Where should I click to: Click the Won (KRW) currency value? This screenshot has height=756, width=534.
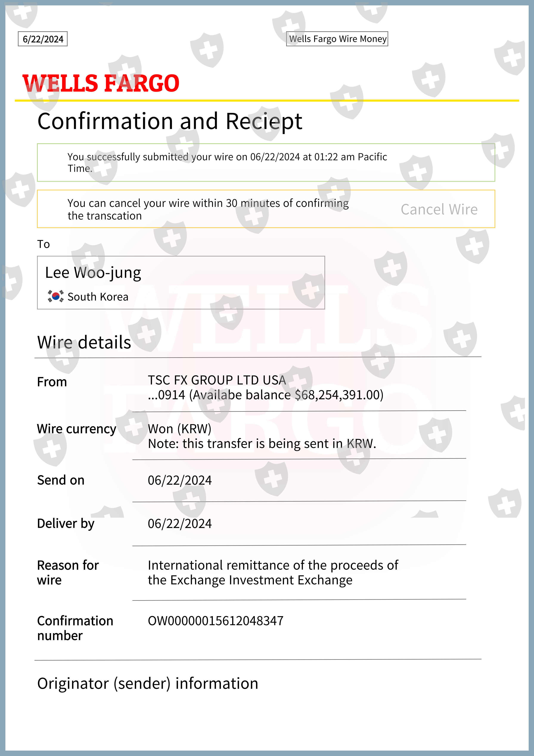[180, 429]
